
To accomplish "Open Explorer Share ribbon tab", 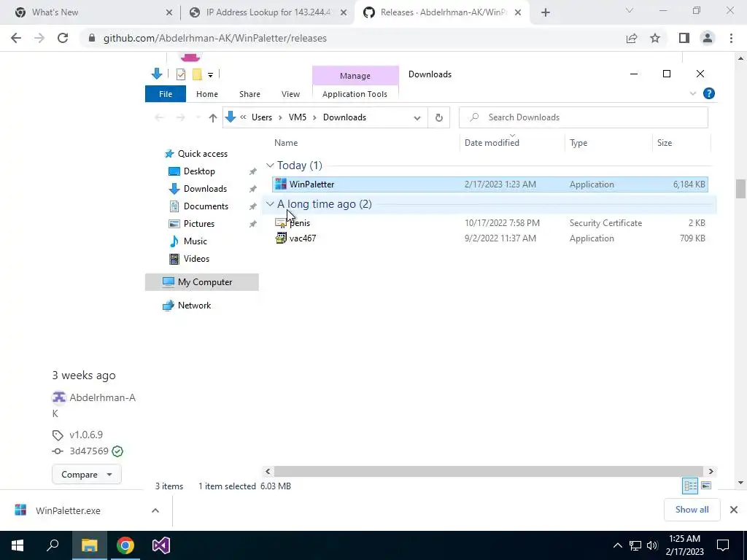I will [249, 94].
